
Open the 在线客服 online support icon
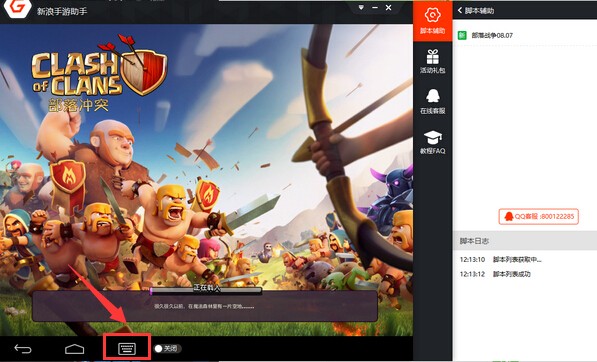(433, 102)
